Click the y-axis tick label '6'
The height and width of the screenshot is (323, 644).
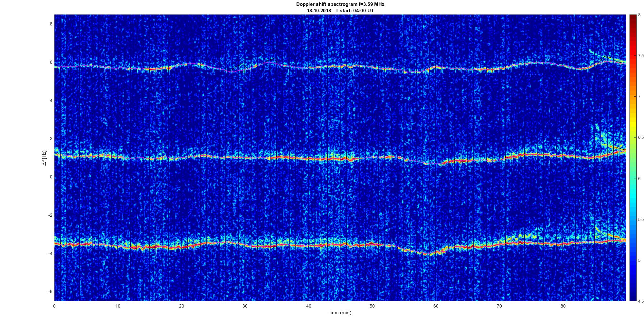[51, 62]
